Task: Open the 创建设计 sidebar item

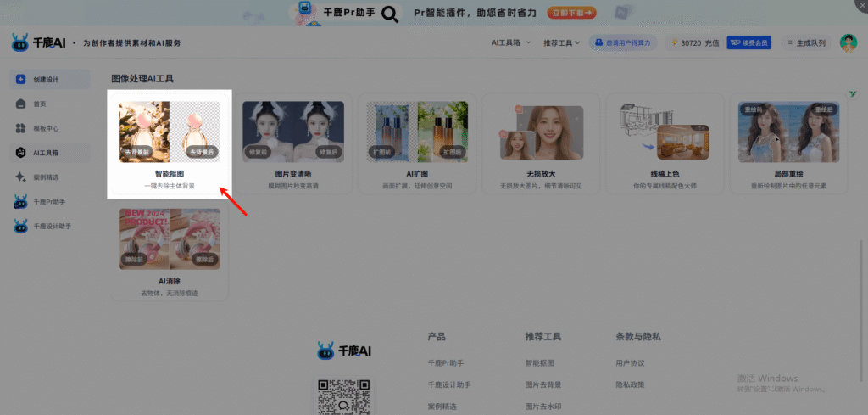Action: click(x=50, y=79)
